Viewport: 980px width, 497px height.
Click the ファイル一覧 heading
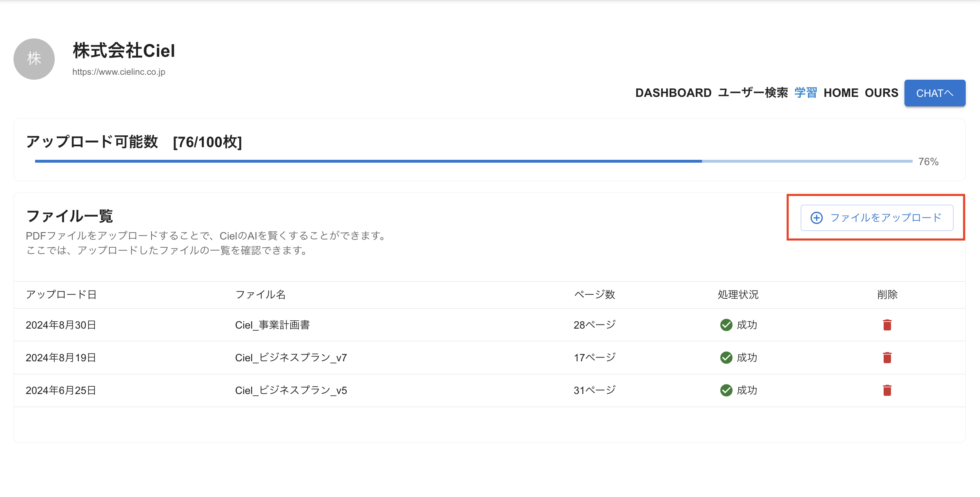[69, 216]
